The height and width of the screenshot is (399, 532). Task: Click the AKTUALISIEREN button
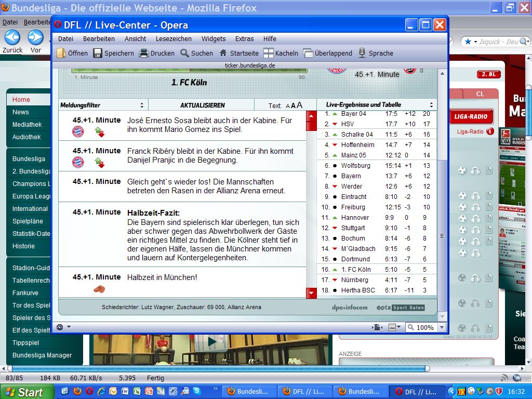click(x=202, y=105)
